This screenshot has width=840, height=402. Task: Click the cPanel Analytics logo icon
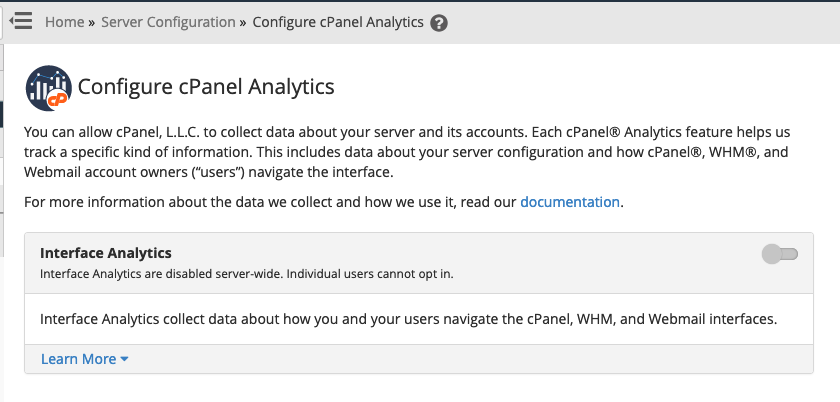coord(48,87)
